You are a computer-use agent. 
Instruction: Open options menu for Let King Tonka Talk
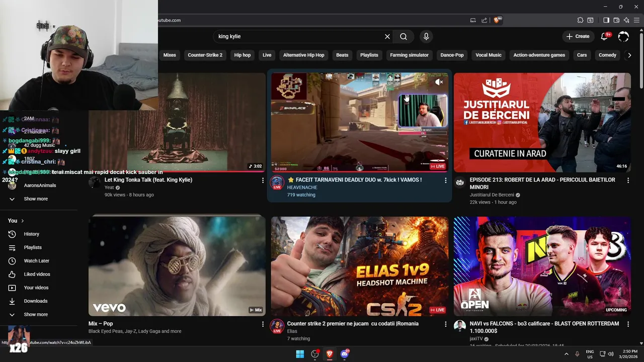pyautogui.click(x=263, y=180)
